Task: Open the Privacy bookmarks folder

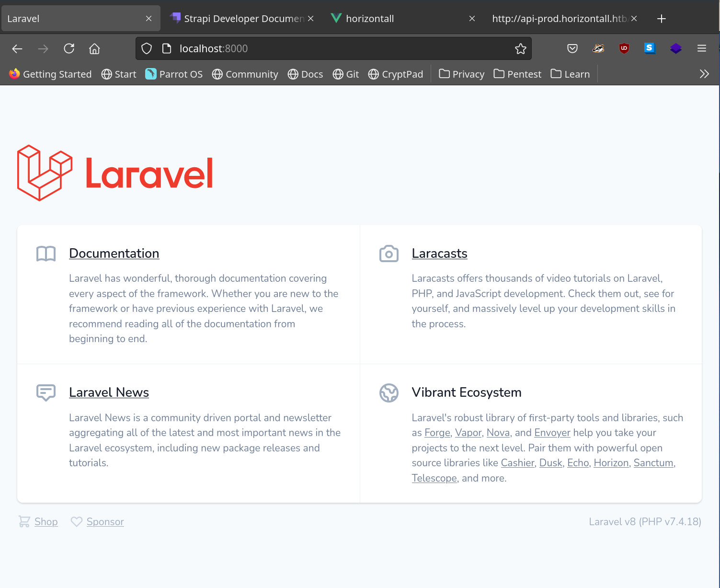Action: coord(461,74)
